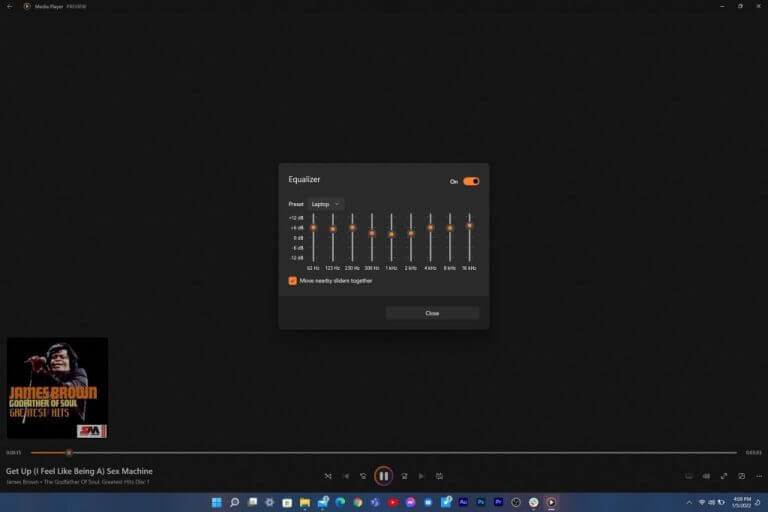
Task: Show hidden system tray icons
Action: pos(689,503)
